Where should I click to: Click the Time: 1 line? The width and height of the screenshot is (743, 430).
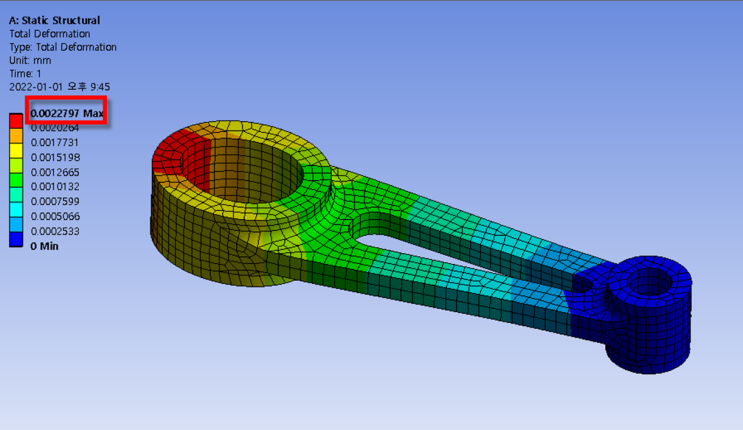tap(25, 73)
